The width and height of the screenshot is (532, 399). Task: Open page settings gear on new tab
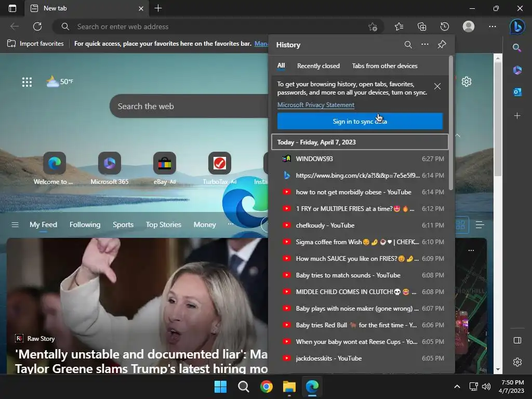[467, 82]
